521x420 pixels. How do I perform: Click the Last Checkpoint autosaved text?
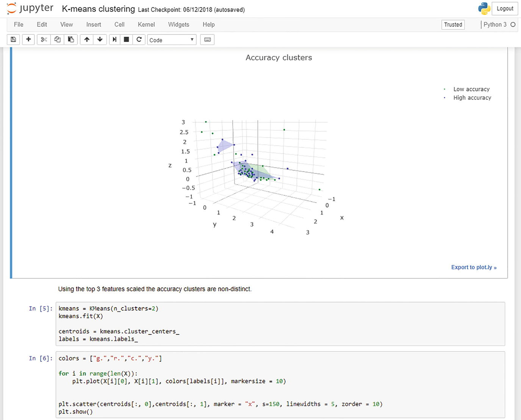(191, 10)
